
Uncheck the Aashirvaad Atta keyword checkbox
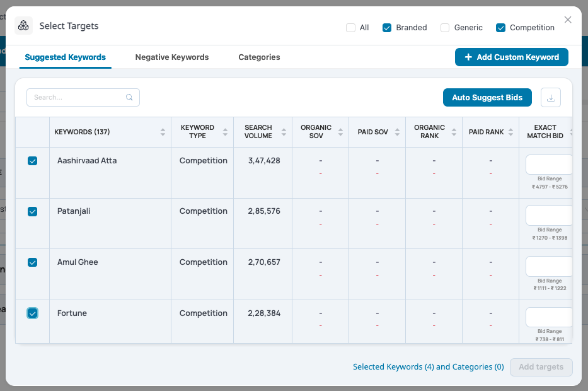pyautogui.click(x=33, y=161)
